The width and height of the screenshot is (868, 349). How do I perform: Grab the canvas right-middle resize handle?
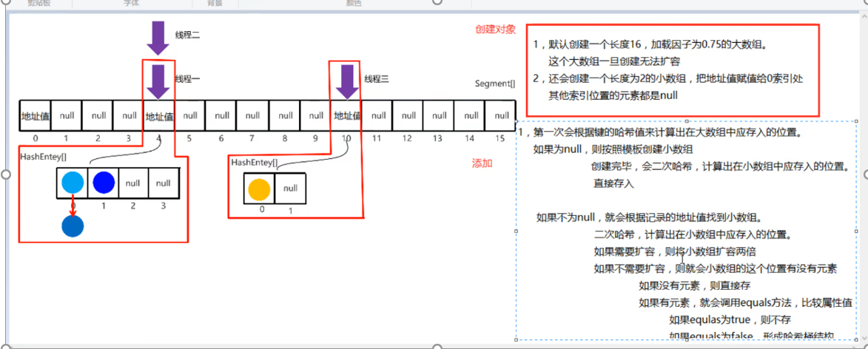(x=865, y=174)
